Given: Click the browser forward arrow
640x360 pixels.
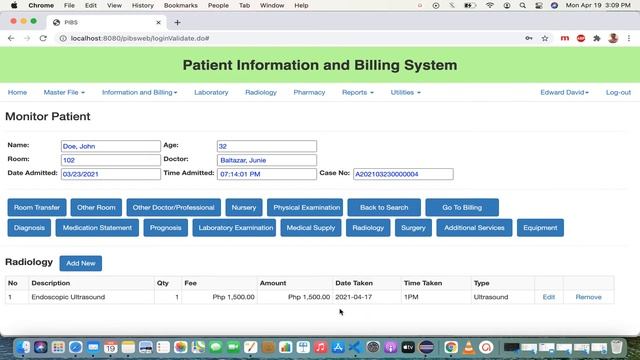Looking at the screenshot, I should click(27, 38).
